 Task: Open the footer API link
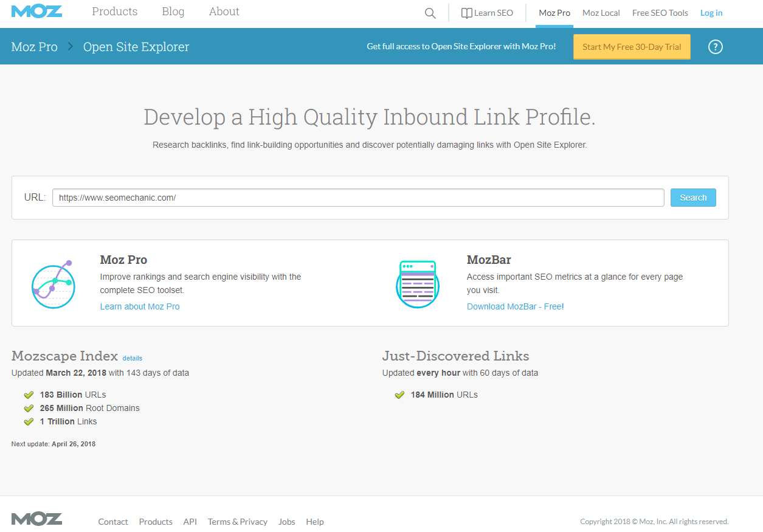190,522
